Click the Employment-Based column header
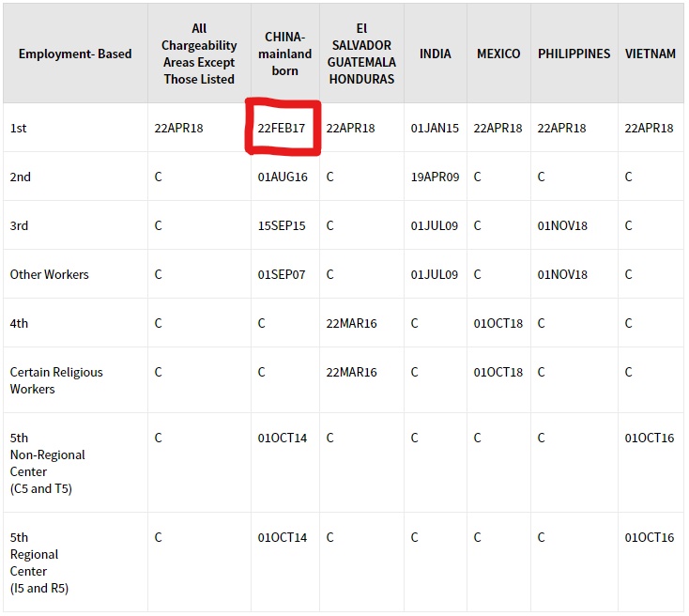689x616 pixels. pyautogui.click(x=75, y=54)
